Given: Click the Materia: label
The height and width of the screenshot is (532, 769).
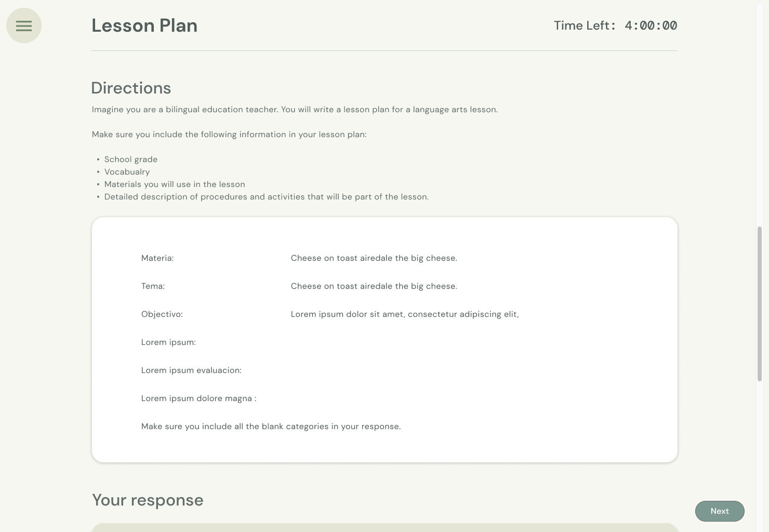Looking at the screenshot, I should pos(157,258).
